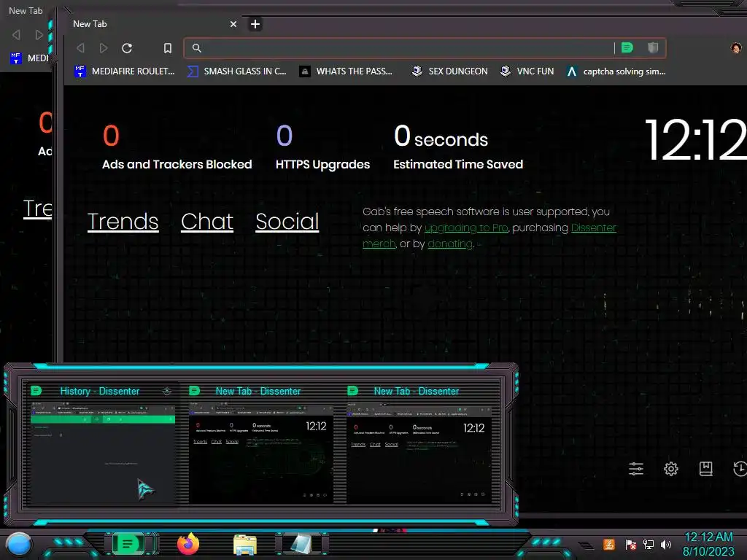Open the Start menu orb
The height and width of the screenshot is (560, 747).
(x=18, y=545)
